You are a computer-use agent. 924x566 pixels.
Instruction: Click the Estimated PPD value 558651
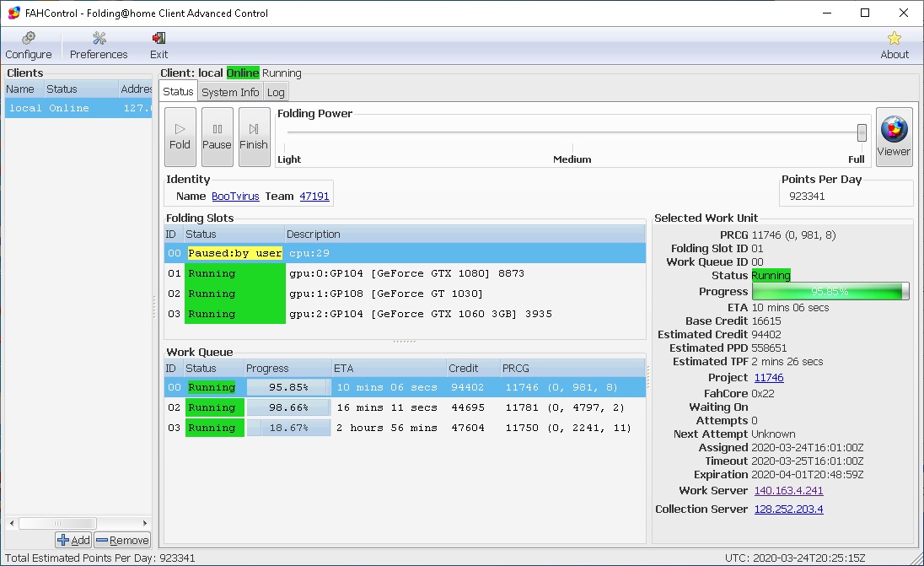769,348
